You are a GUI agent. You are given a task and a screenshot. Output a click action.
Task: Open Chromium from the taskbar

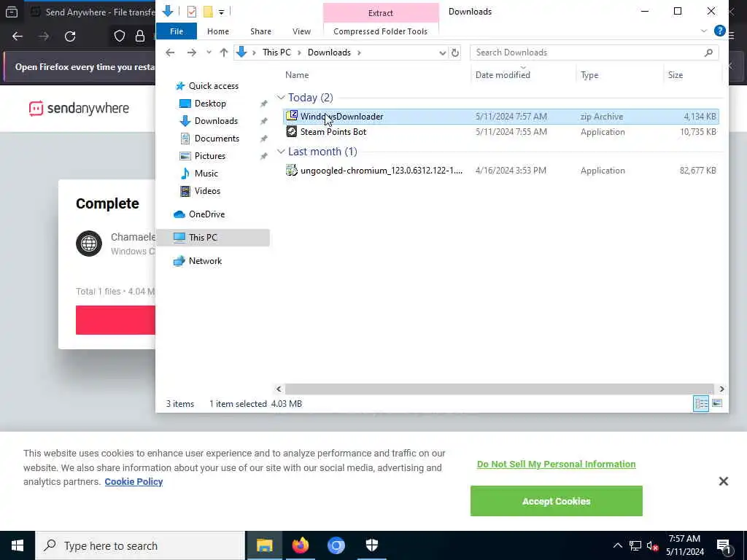(336, 545)
